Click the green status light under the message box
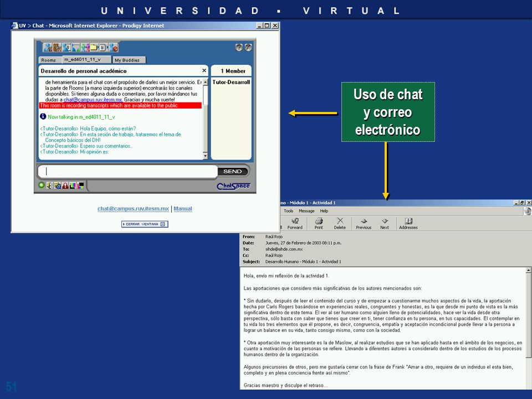This screenshot has height=399, width=532. [x=42, y=185]
